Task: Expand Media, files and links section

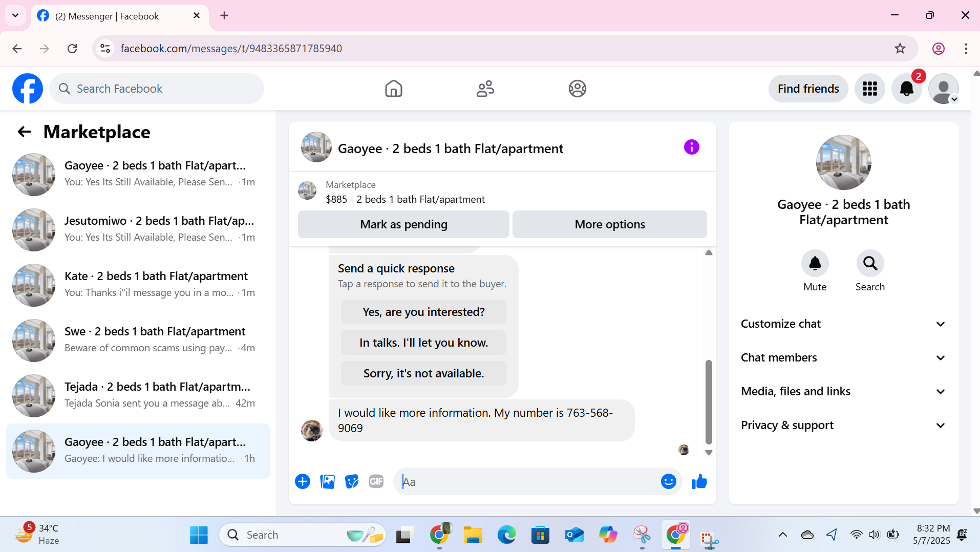Action: (843, 391)
